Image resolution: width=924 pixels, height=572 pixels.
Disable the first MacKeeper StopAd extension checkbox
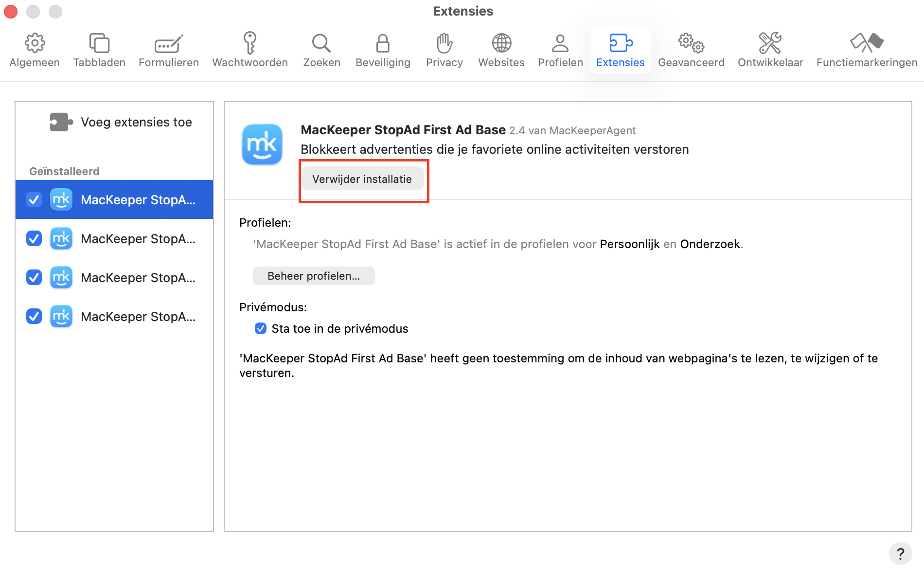pyautogui.click(x=34, y=200)
